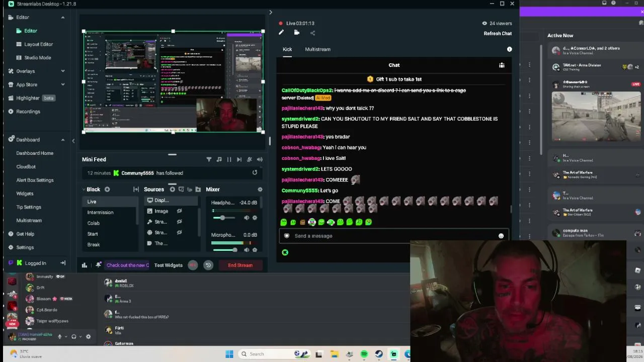Open the stats bar chart icon
This screenshot has width=644, height=362.
(85, 265)
